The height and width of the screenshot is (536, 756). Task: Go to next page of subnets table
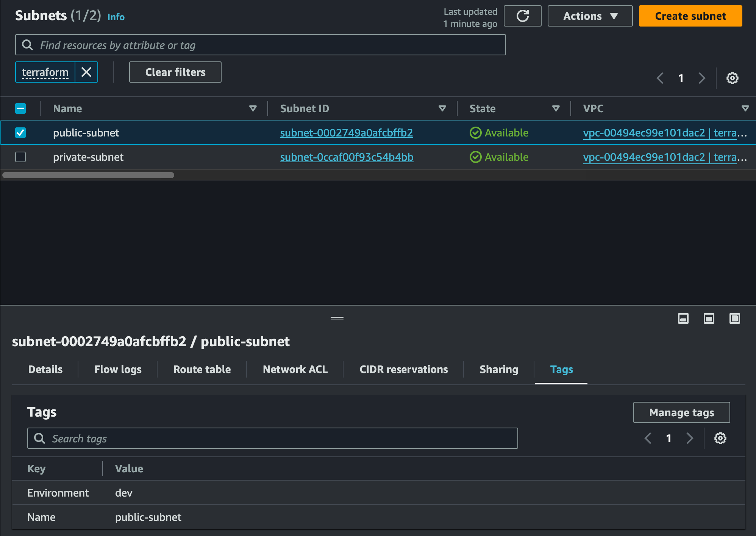point(702,78)
